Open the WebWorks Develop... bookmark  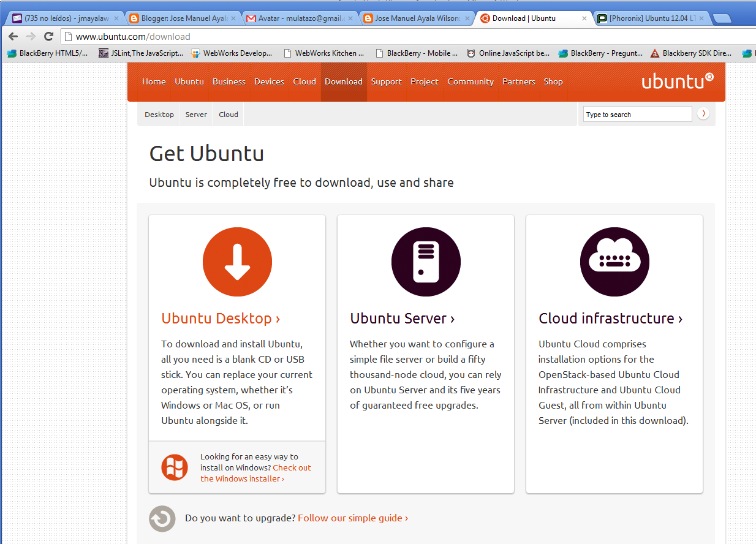(x=232, y=53)
